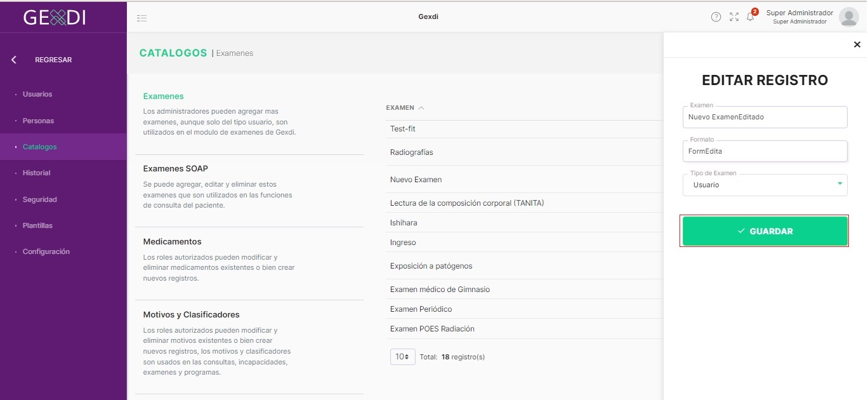Select the Exposición a patógenos row

[x=525, y=266]
